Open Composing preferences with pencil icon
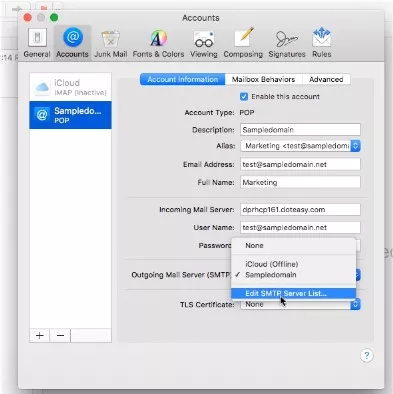393x394 pixels. (243, 43)
